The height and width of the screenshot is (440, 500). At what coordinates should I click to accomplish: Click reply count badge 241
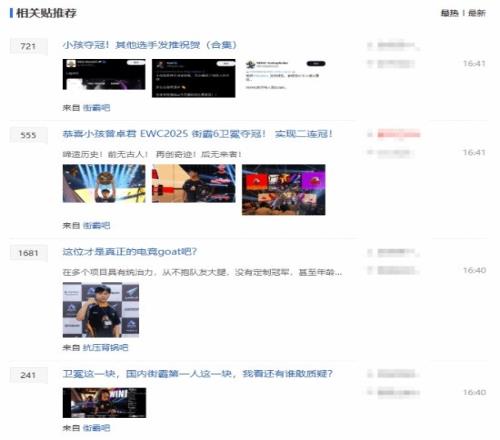28,375
